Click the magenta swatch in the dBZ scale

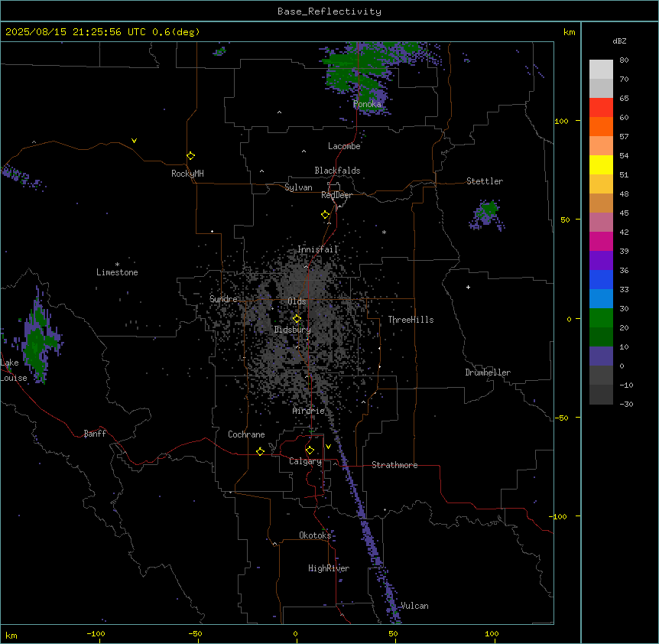[601, 241]
